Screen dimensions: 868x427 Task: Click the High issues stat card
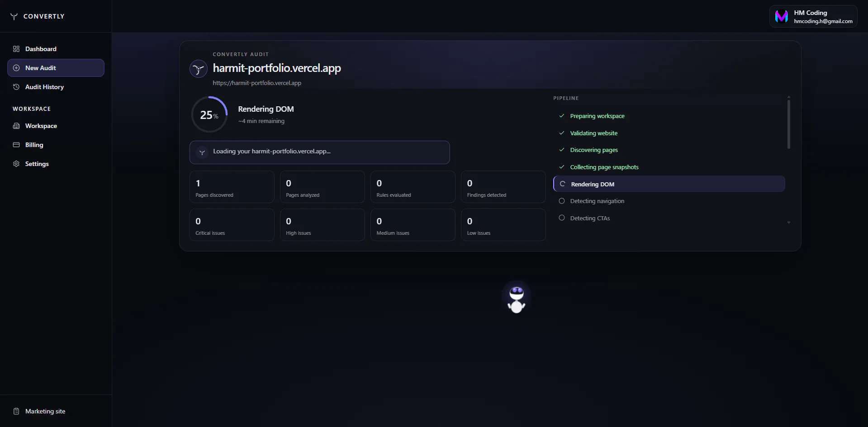pos(323,225)
